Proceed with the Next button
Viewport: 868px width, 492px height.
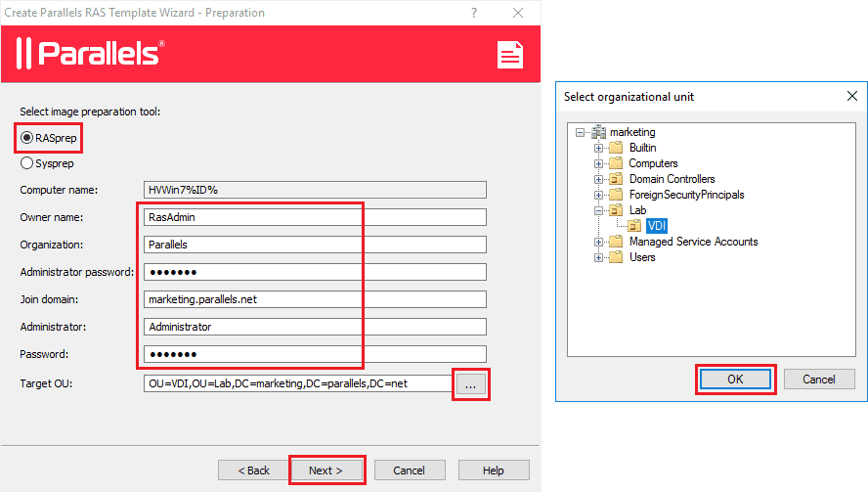(x=326, y=470)
